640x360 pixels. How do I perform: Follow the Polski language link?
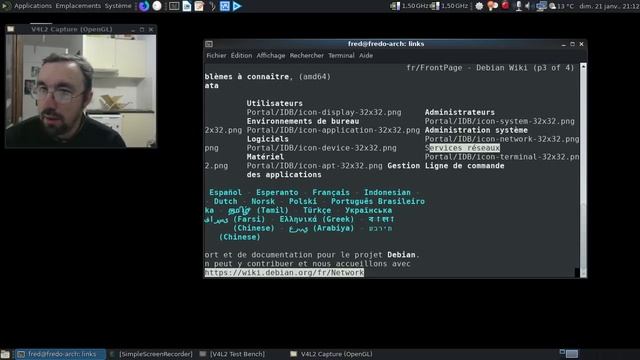tap(303, 201)
